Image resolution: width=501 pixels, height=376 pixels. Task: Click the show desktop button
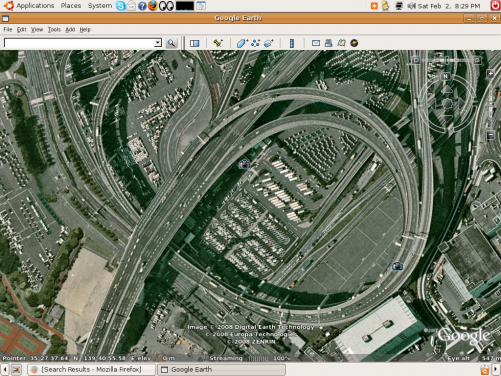[x=16, y=369]
